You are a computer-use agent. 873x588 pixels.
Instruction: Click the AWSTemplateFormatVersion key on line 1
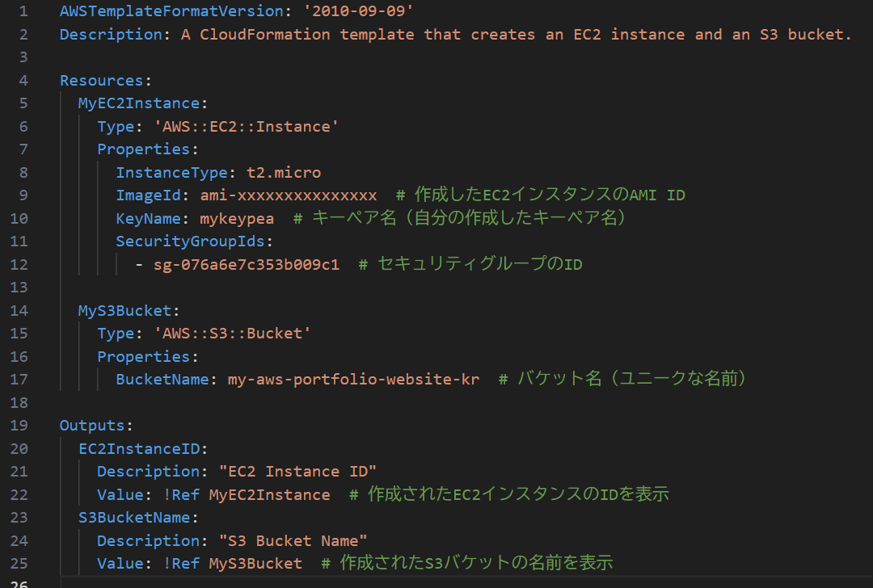tap(171, 11)
